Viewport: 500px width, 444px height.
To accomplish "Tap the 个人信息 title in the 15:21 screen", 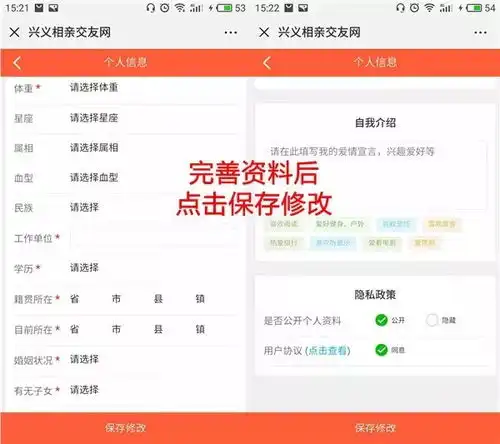I will pos(125,62).
